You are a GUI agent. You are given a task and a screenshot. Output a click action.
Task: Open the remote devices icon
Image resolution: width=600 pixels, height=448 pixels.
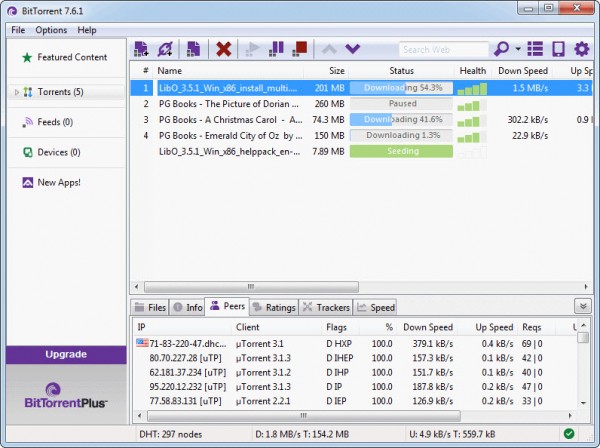(x=558, y=49)
